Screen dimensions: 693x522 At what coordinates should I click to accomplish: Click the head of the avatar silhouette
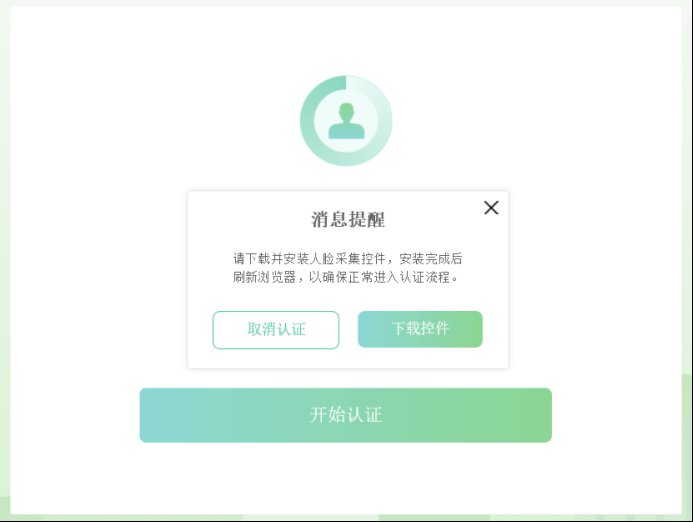click(x=346, y=111)
